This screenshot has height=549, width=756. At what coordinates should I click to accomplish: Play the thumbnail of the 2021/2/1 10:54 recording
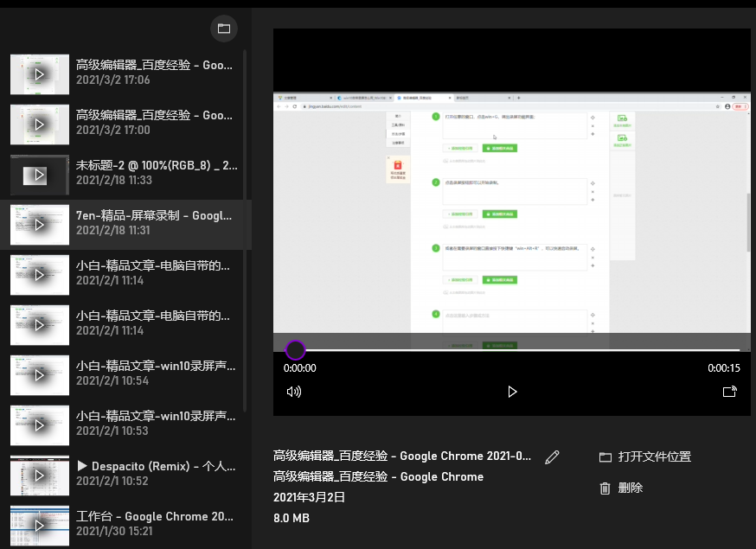coord(39,375)
